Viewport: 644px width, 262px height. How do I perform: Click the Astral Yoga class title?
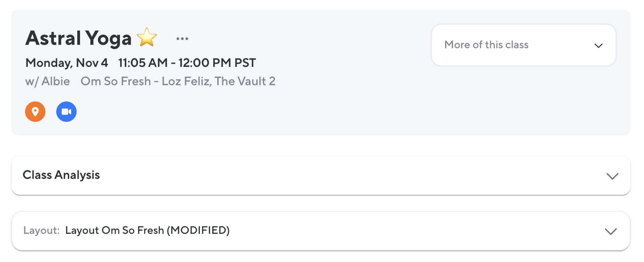79,38
